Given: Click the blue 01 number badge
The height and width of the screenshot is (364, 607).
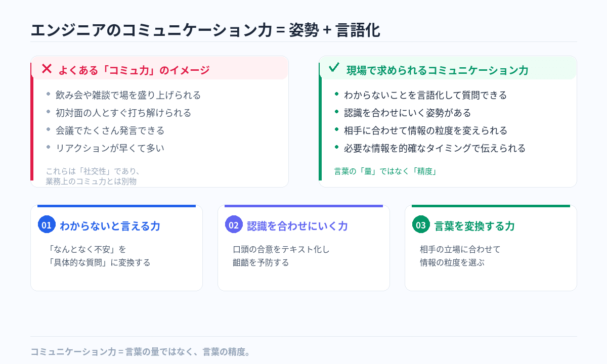Looking at the screenshot, I should click(47, 225).
